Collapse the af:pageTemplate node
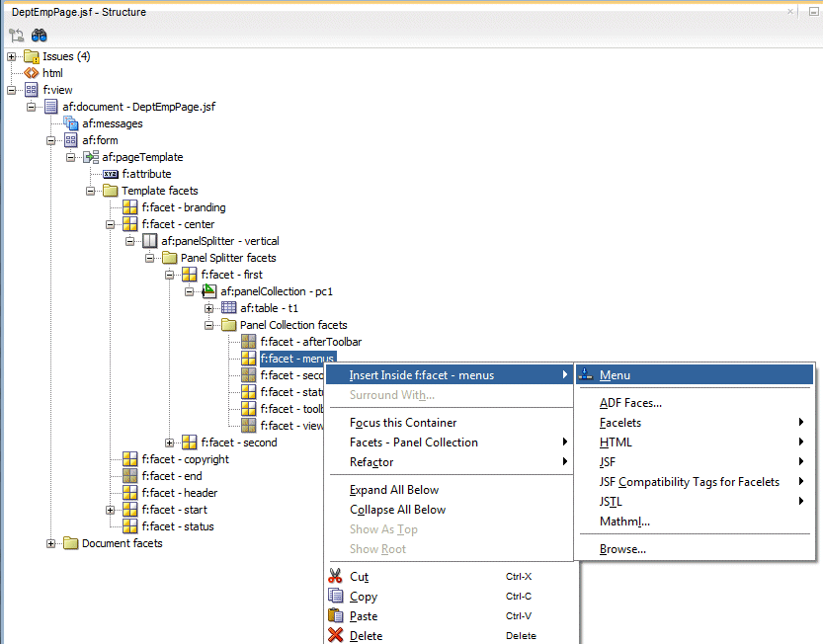 tap(71, 157)
